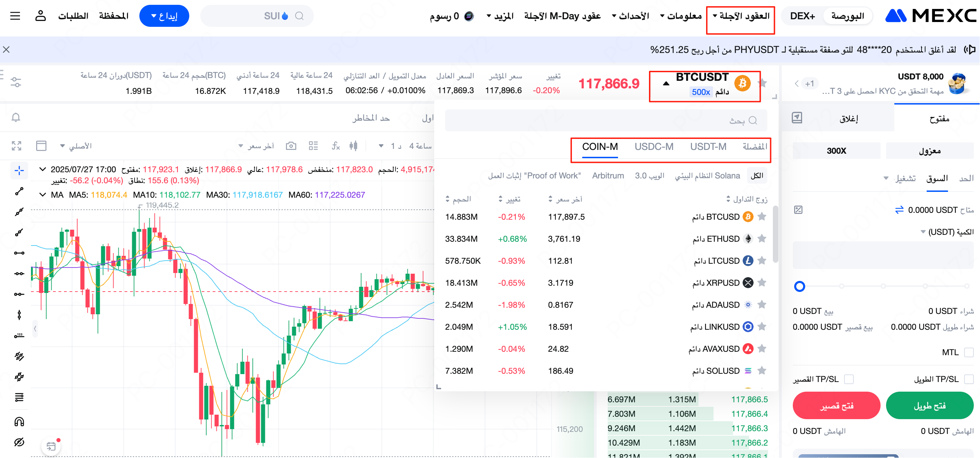Viewport: 980px width, 458px height.
Task: Click the announcement speaker icon
Action: point(970,50)
